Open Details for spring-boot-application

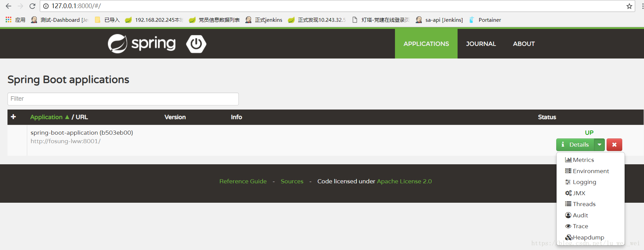pyautogui.click(x=575, y=145)
